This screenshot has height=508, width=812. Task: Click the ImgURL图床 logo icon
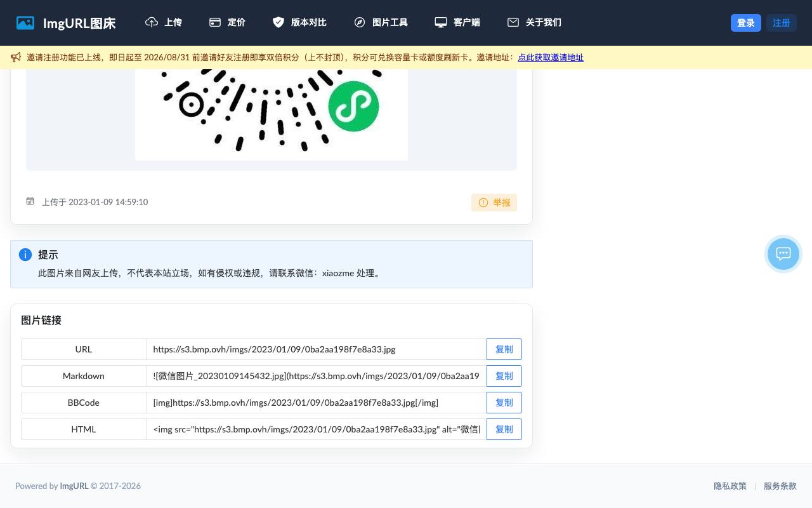[x=25, y=23]
